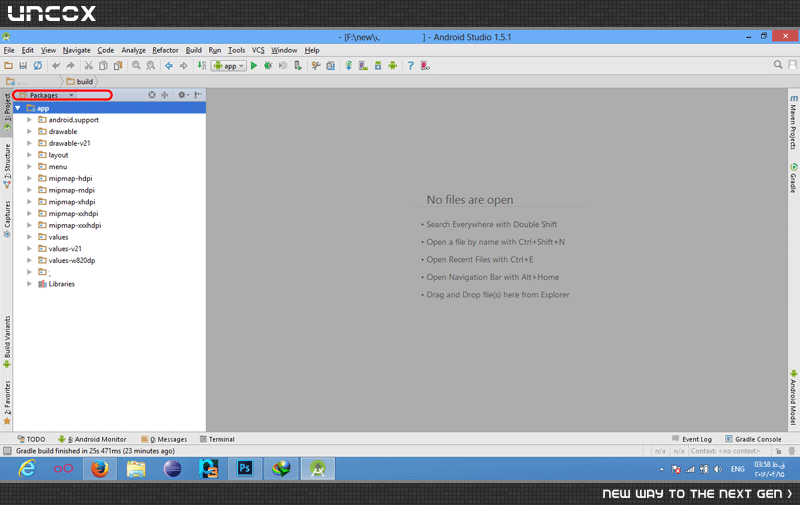Open Project Structure toolbar icon
Screen dimensions: 800x505
point(331,65)
